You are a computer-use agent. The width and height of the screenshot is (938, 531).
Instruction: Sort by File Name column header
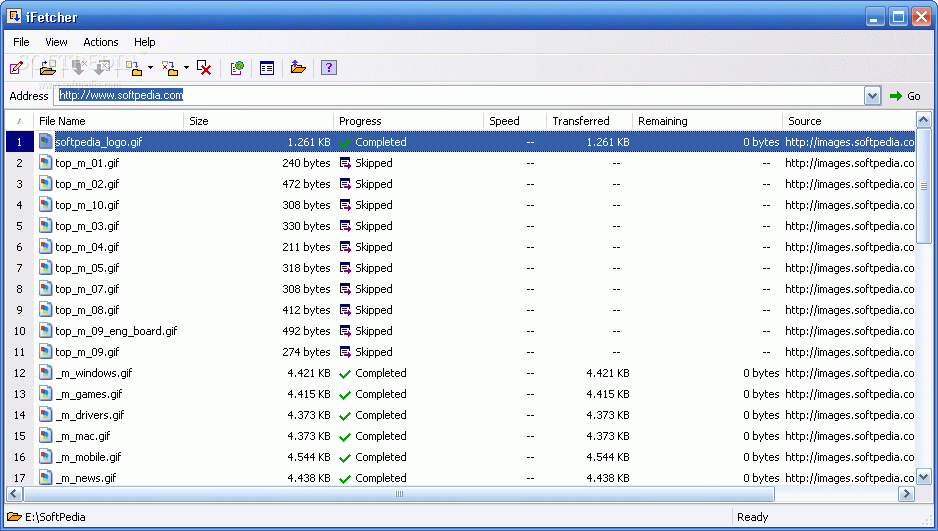[108, 121]
